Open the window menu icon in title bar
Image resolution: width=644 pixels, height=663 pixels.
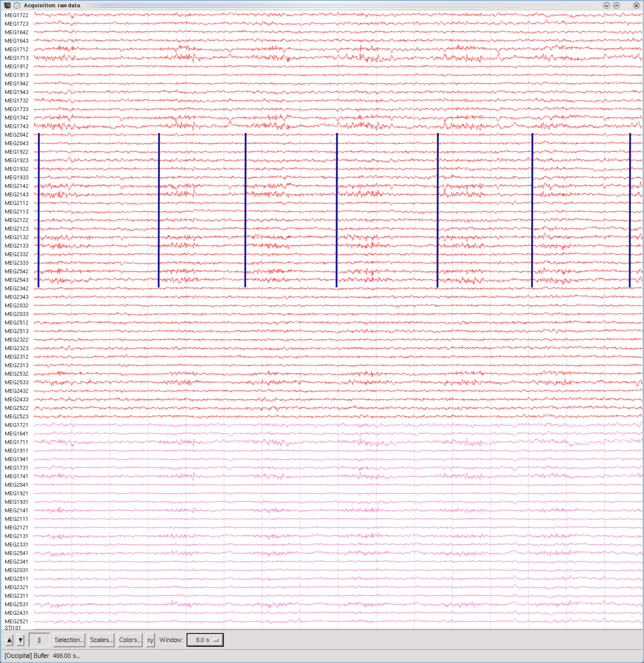(x=7, y=5)
